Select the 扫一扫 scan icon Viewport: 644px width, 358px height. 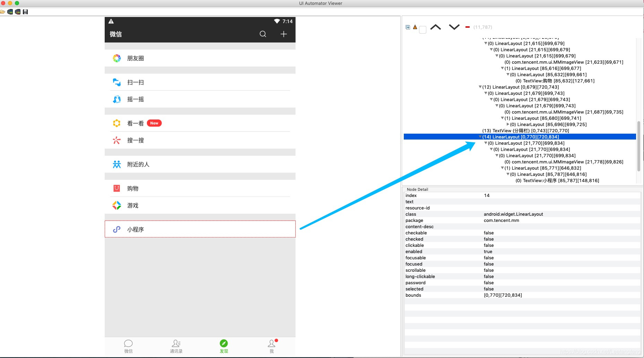pos(117,82)
